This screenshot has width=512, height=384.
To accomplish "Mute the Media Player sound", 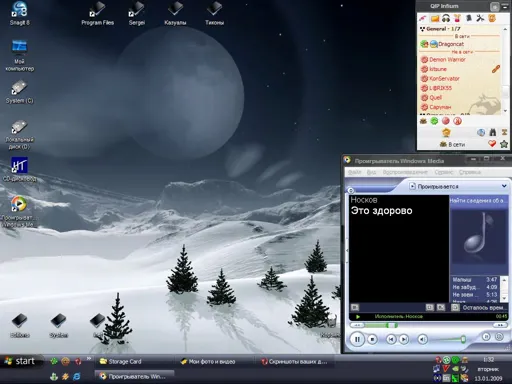I will [422, 339].
